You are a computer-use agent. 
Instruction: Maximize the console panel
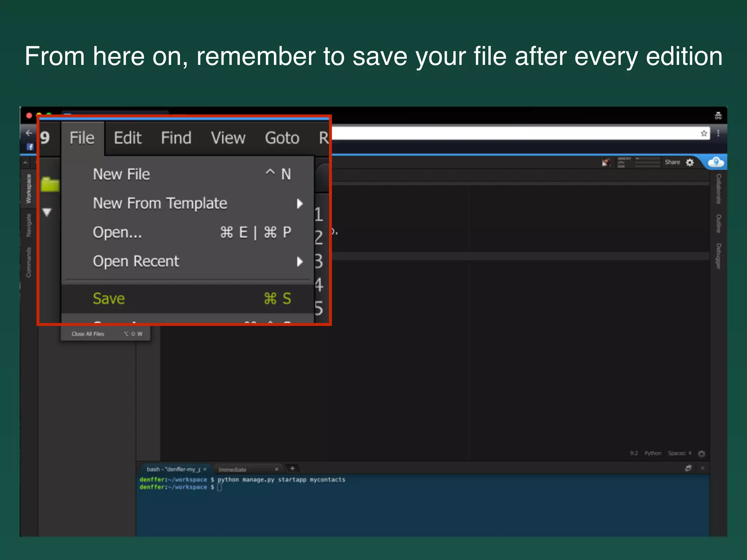[688, 468]
